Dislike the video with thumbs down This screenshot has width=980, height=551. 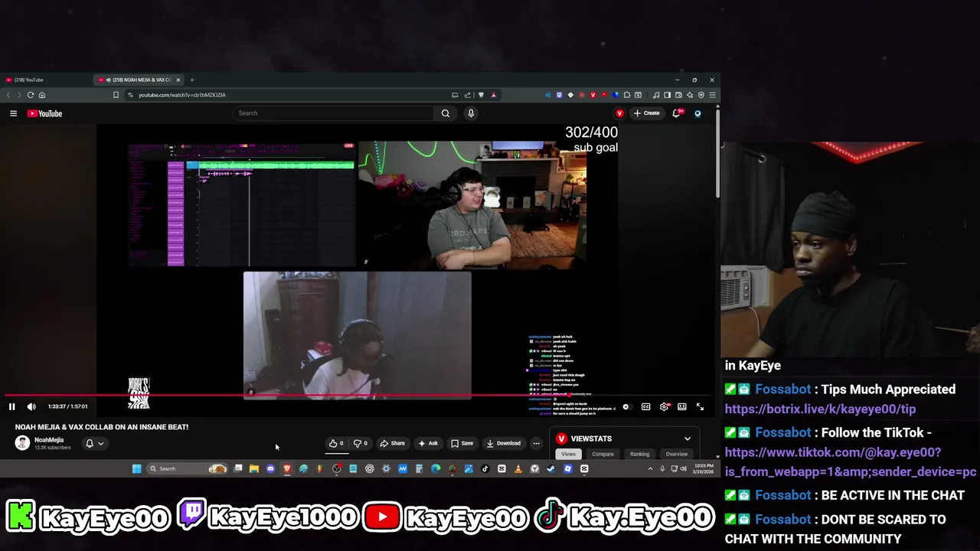click(x=361, y=443)
